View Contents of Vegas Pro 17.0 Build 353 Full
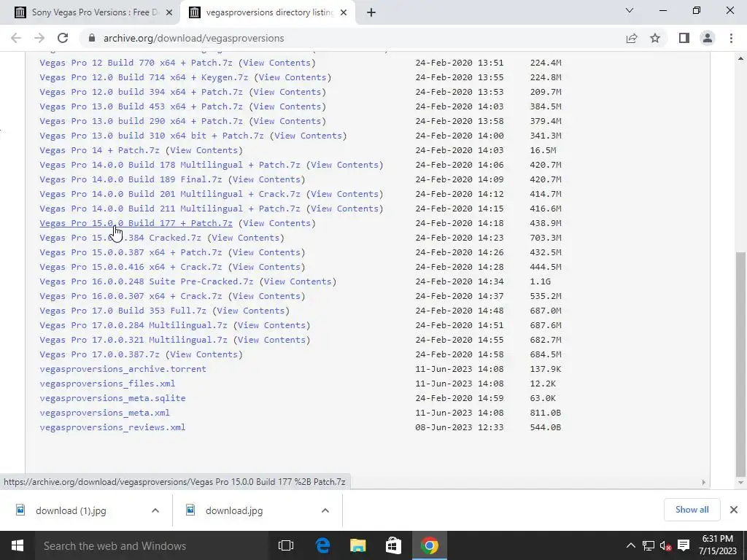Image resolution: width=747 pixels, height=560 pixels. coord(251,311)
